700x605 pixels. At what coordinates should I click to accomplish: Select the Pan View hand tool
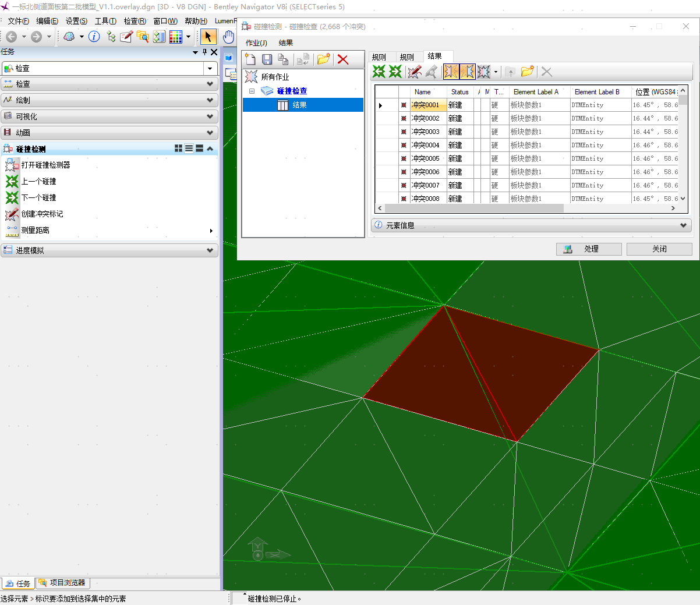229,37
